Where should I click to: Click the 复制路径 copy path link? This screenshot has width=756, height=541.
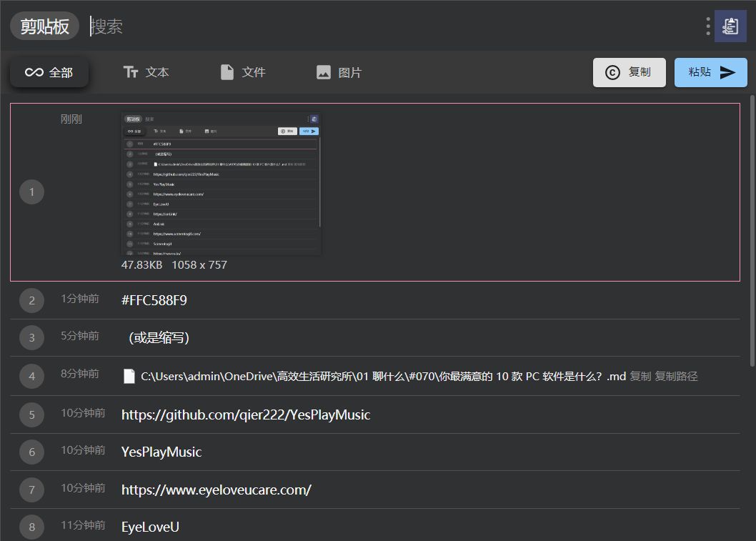676,376
